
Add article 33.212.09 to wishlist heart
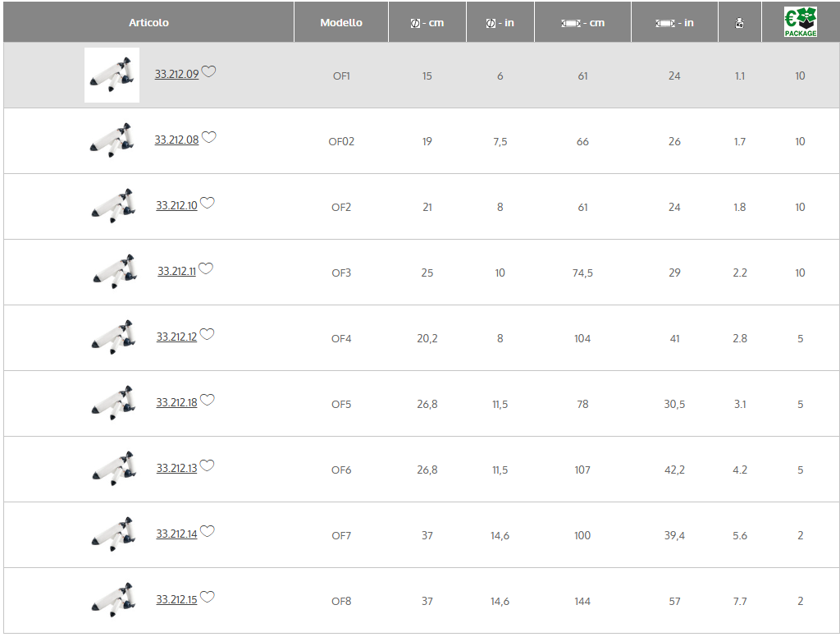208,71
